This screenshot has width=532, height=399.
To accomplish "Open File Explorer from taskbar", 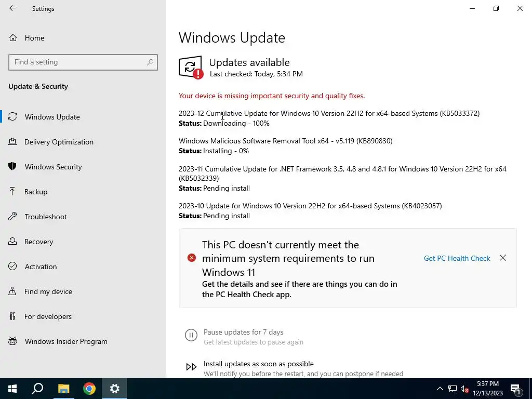I will pos(63,389).
